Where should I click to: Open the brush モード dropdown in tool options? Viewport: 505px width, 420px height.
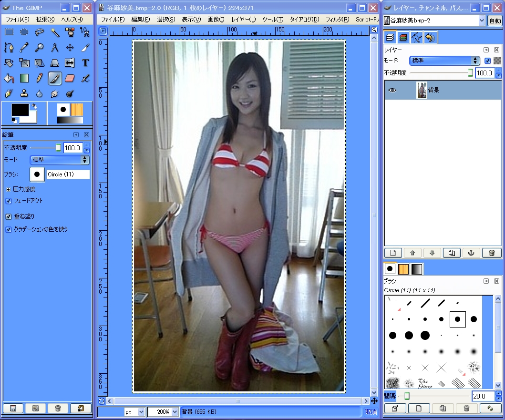[60, 160]
